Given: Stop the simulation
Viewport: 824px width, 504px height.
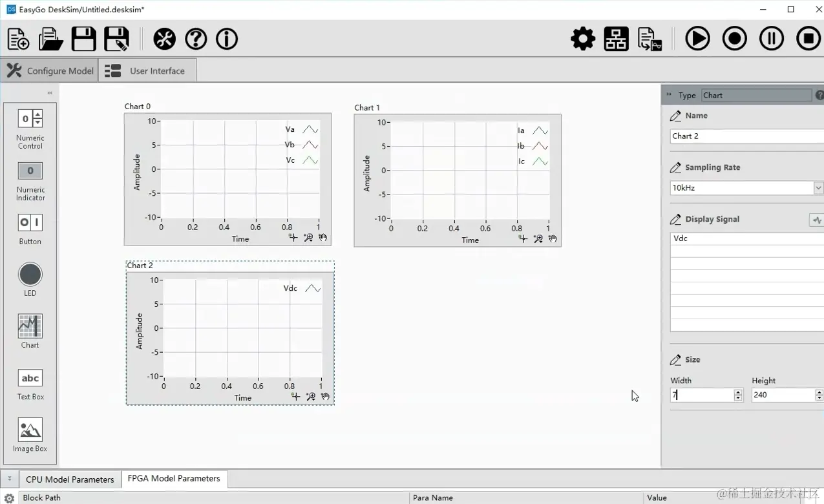Looking at the screenshot, I should coord(808,39).
